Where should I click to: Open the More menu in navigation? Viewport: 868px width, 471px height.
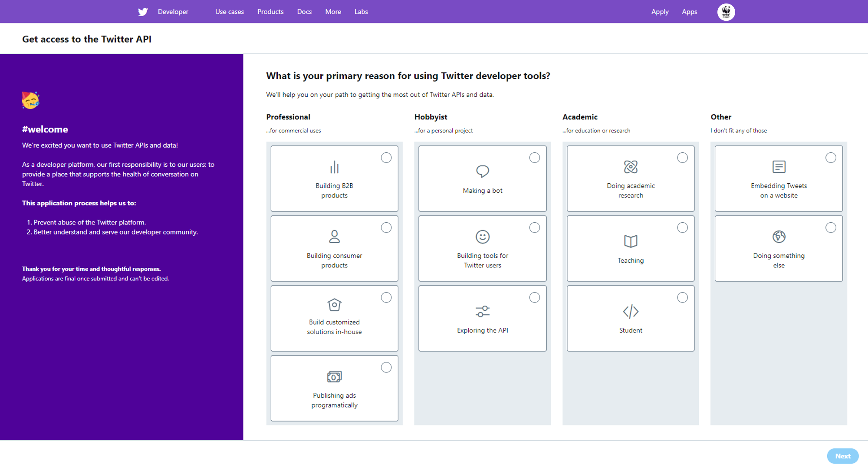click(x=333, y=12)
